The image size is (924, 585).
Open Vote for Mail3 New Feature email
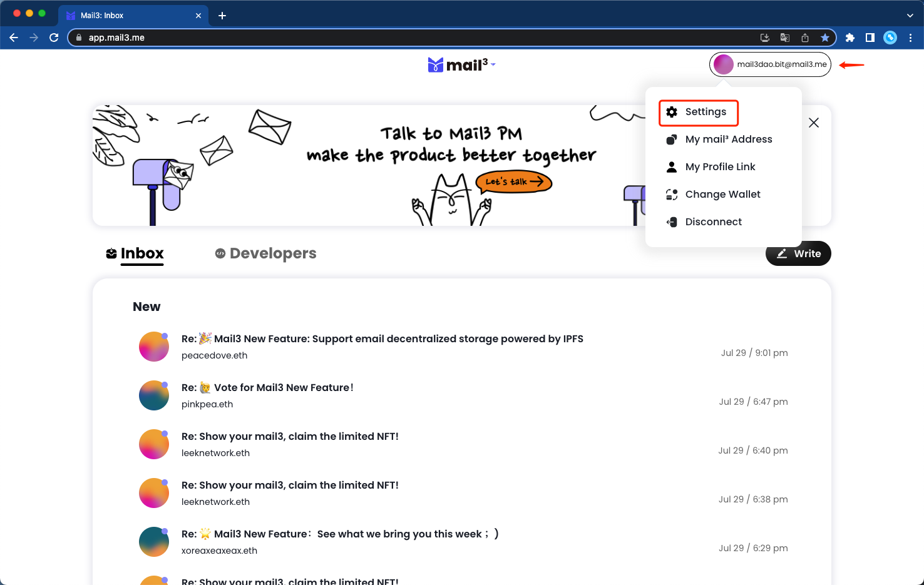(x=463, y=395)
